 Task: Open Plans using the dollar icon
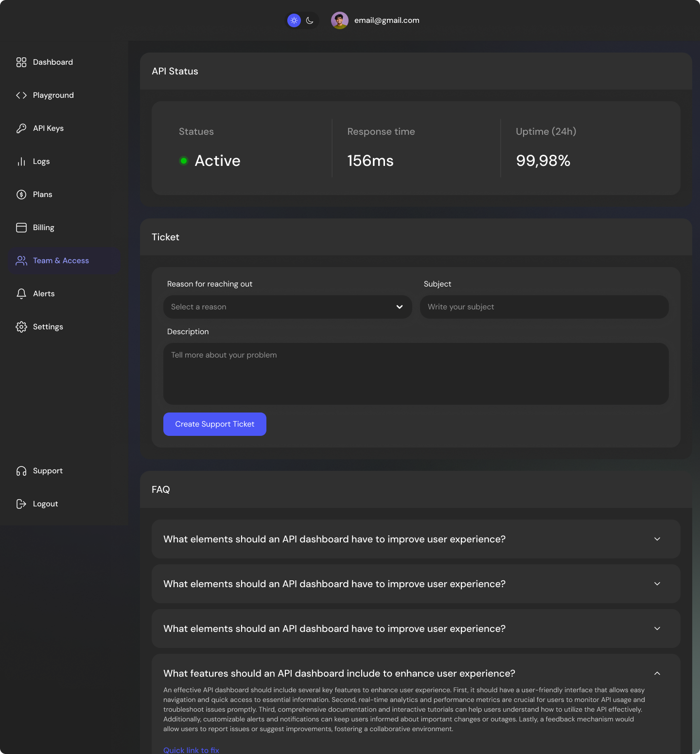tap(21, 194)
